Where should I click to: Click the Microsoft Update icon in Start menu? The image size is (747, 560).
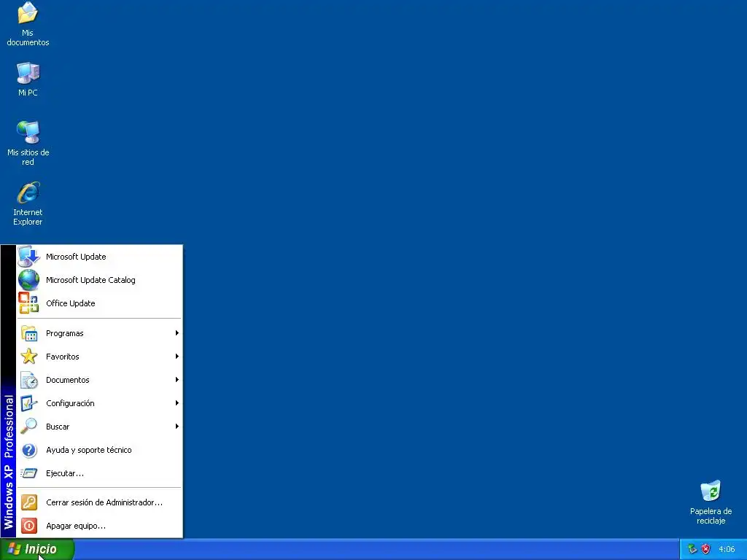[28, 256]
